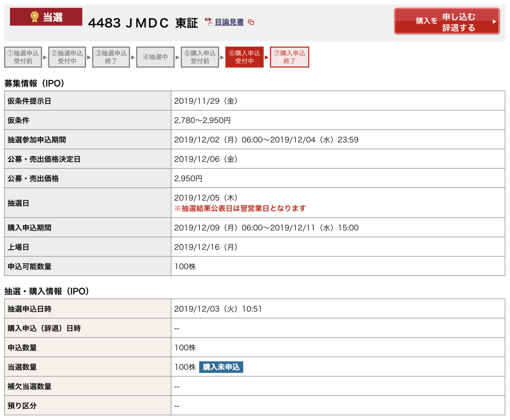510x420 pixels.
Task: Click the 100株 value in 申込可能数量 row
Action: [185, 267]
